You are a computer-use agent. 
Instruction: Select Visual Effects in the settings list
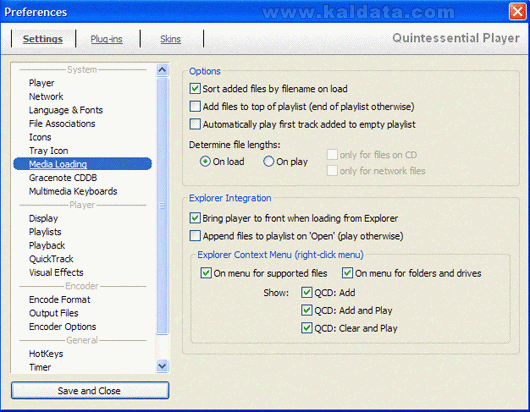click(x=56, y=272)
